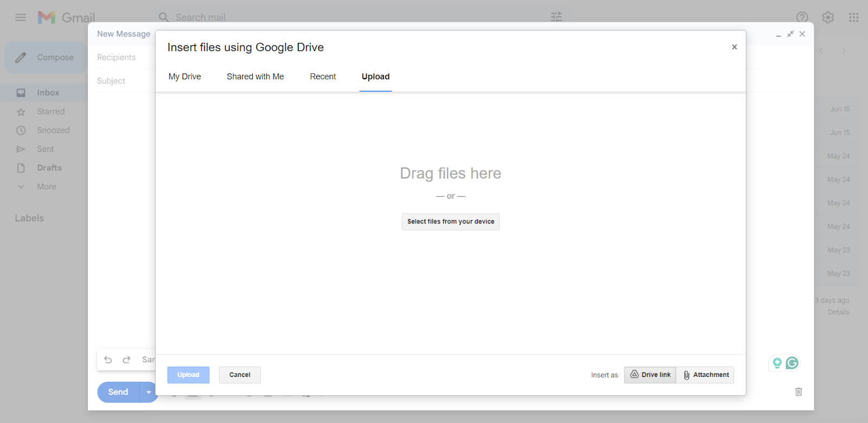The width and height of the screenshot is (868, 423).
Task: Click Select files from your device
Action: (x=450, y=222)
